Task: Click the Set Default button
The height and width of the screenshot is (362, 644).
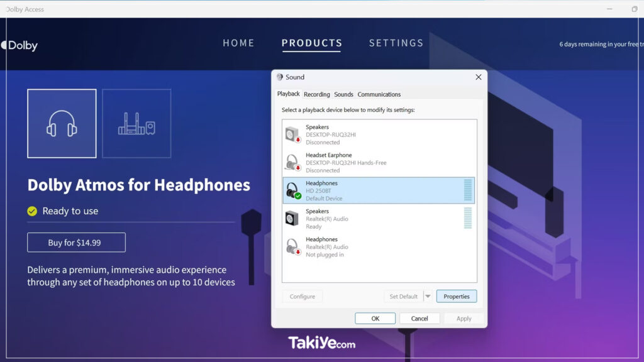Action: coord(403,297)
